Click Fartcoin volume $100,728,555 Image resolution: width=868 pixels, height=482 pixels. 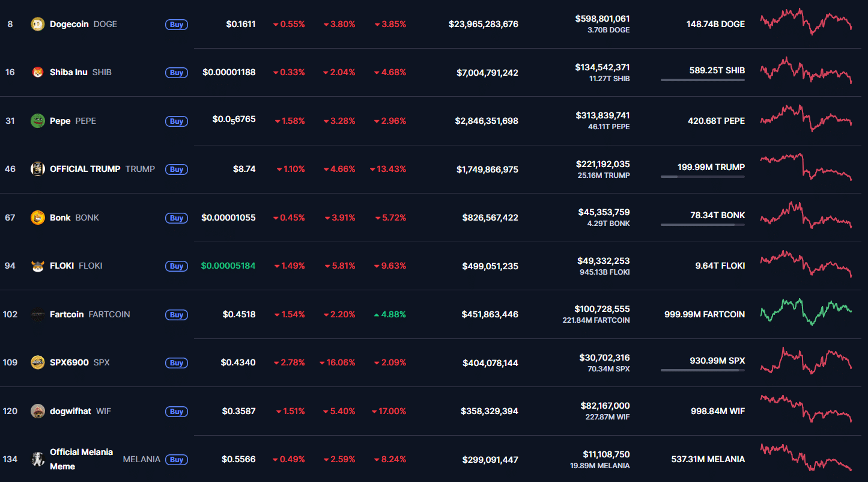click(602, 309)
